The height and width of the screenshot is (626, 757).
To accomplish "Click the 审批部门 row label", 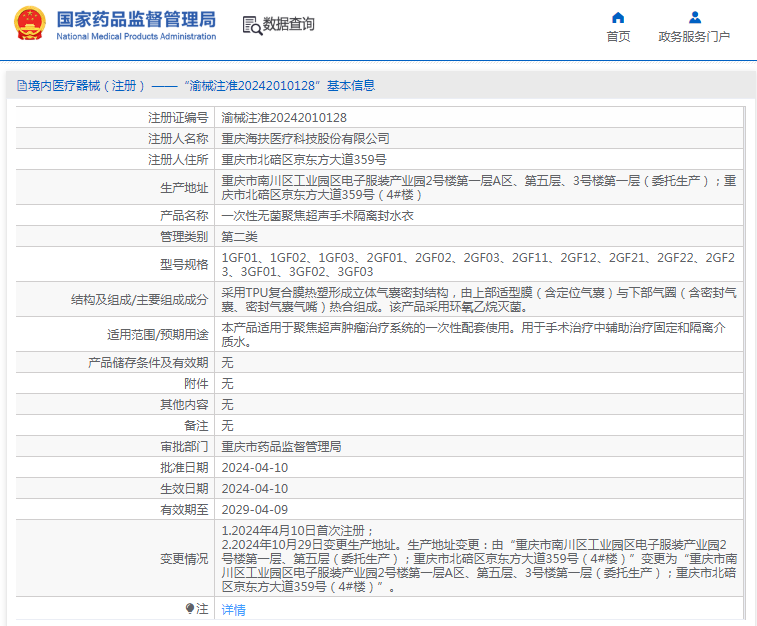I will tap(184, 446).
